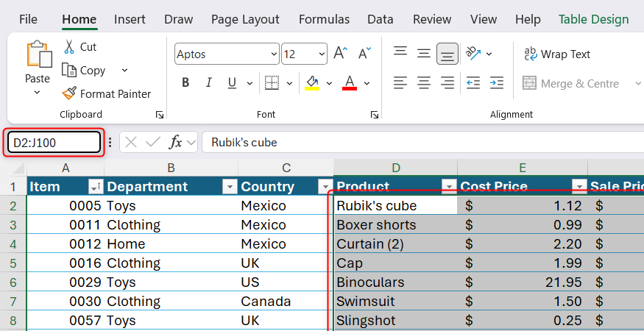Open the Country column filter button
The image size is (644, 331).
(x=325, y=187)
